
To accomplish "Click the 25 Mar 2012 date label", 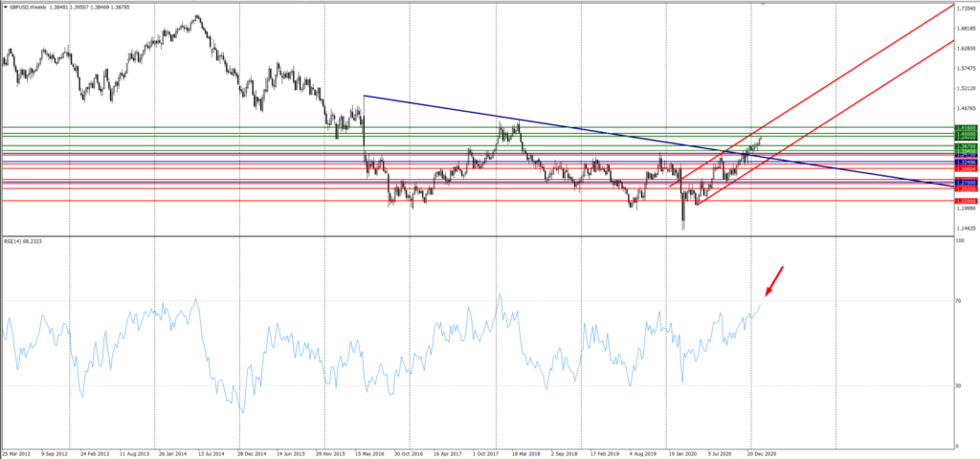I will point(20,453).
